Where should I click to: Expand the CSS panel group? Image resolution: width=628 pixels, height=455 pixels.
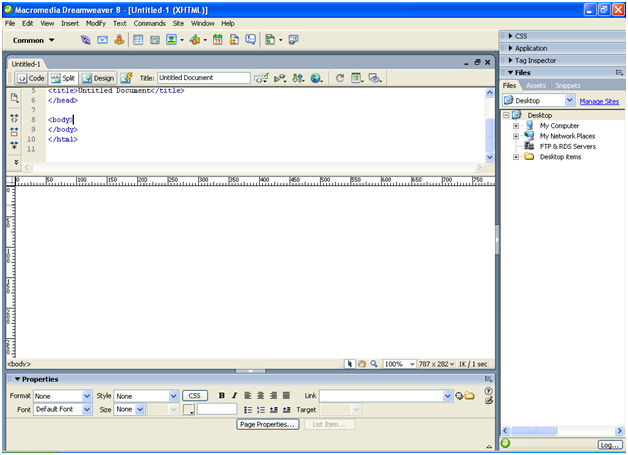[x=511, y=36]
